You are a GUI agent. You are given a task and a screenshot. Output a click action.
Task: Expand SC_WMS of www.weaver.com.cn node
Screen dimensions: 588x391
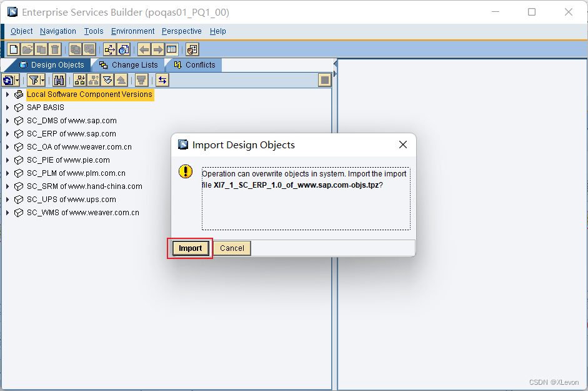pos(7,213)
